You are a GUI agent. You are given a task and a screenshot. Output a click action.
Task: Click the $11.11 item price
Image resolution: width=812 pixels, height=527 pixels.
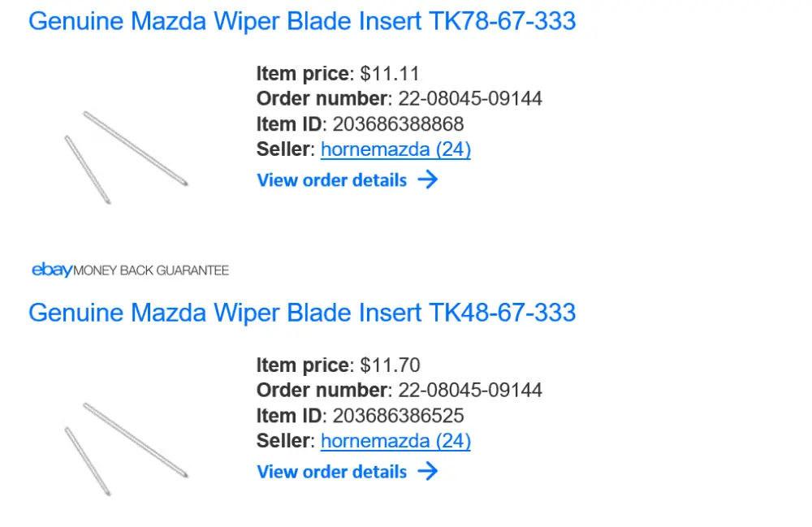click(x=390, y=74)
